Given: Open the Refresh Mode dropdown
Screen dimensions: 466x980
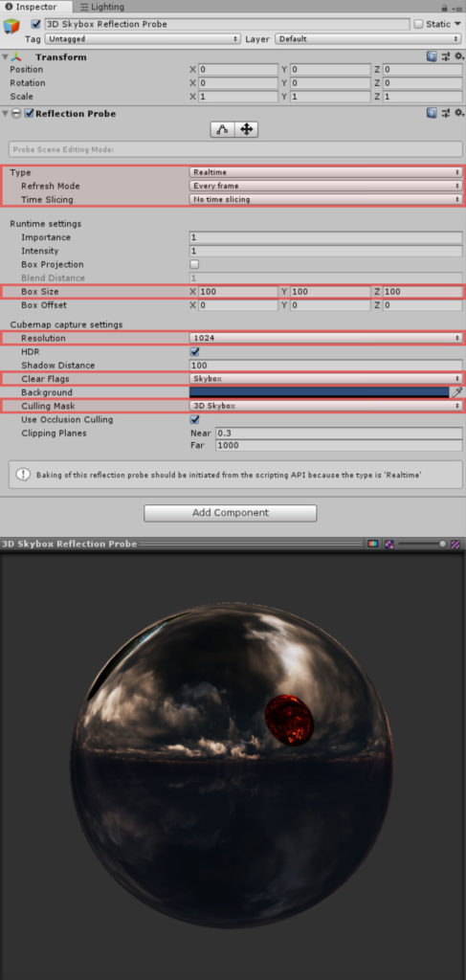Looking at the screenshot, I should point(324,186).
